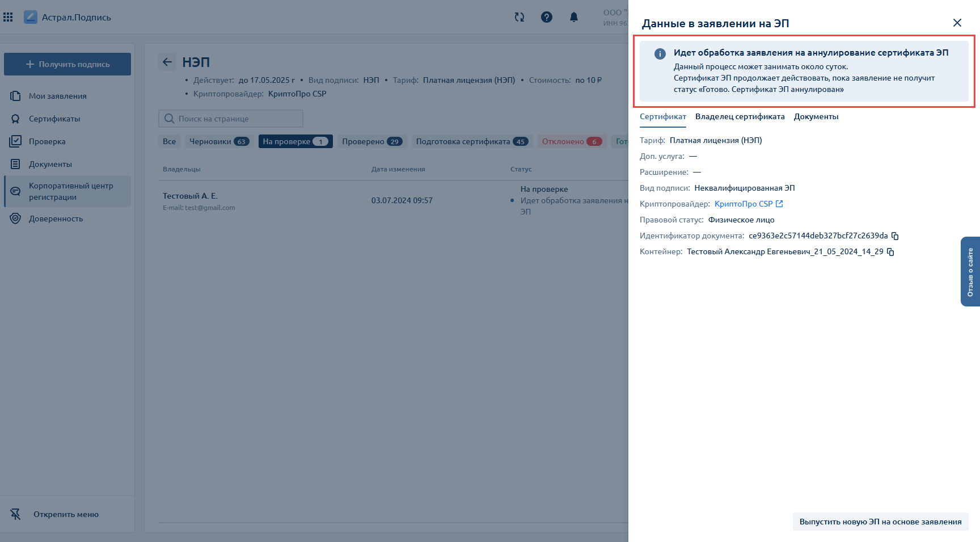Viewport: 980px width, 542px height.
Task: Click the E-mail test@gmail.com text
Action: coord(199,208)
